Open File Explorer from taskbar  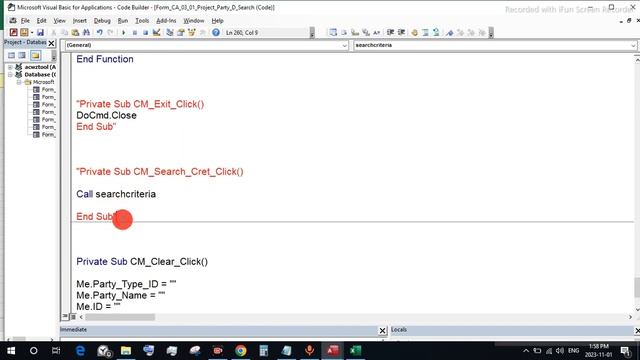[x=126, y=351]
